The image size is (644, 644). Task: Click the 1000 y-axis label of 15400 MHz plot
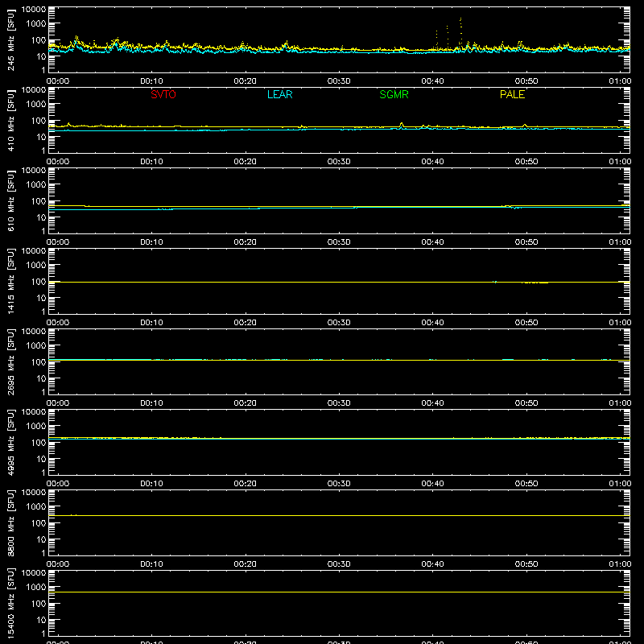(x=36, y=588)
